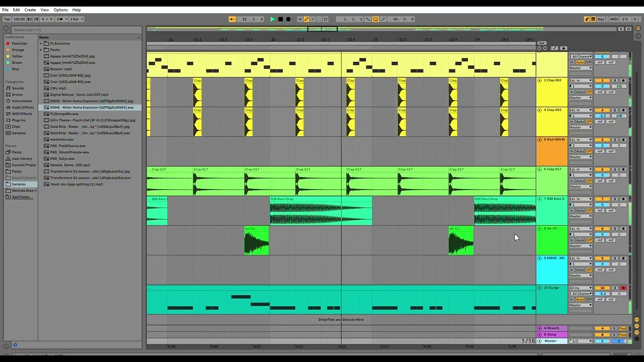Jump to the Next Locator arrow
This screenshot has height=362, width=644.
pyautogui.click(x=545, y=48)
